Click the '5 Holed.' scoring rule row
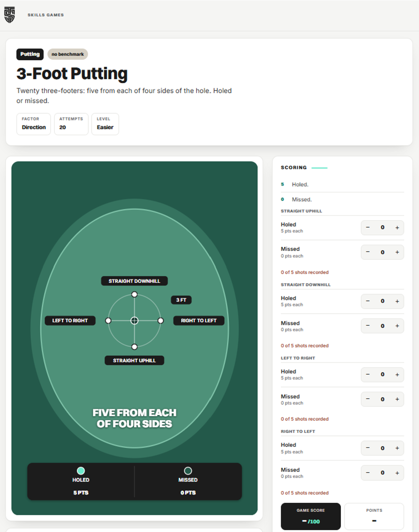The width and height of the screenshot is (419, 532). coord(342,184)
